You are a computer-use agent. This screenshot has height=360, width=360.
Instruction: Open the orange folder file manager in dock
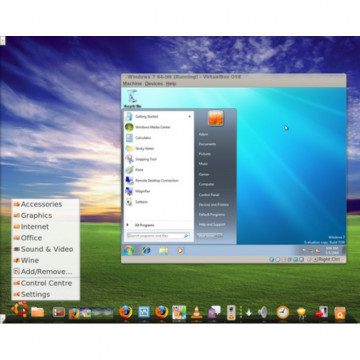point(37,312)
